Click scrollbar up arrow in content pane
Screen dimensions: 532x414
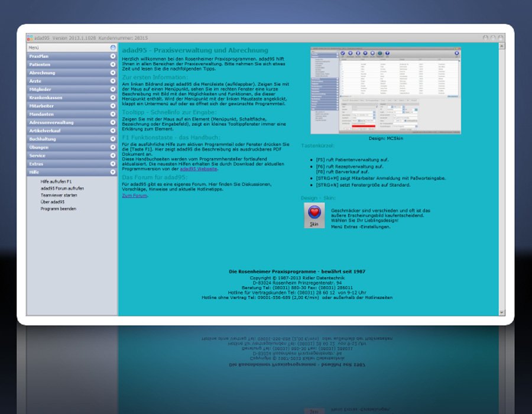(502, 46)
